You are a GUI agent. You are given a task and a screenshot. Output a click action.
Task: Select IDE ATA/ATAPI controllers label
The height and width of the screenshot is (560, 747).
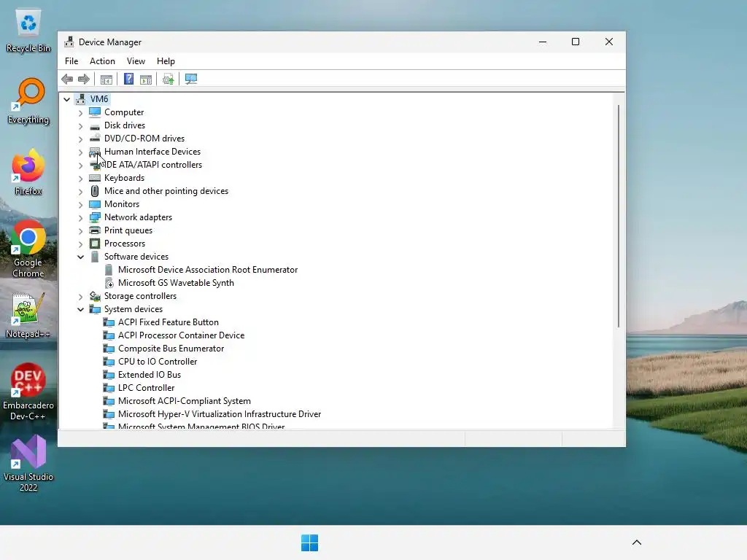(x=153, y=165)
